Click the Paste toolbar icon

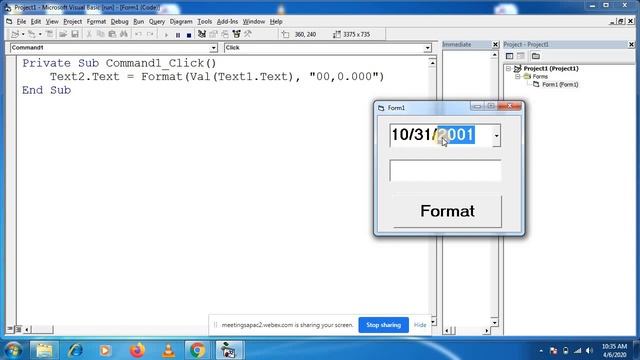pos(112,34)
